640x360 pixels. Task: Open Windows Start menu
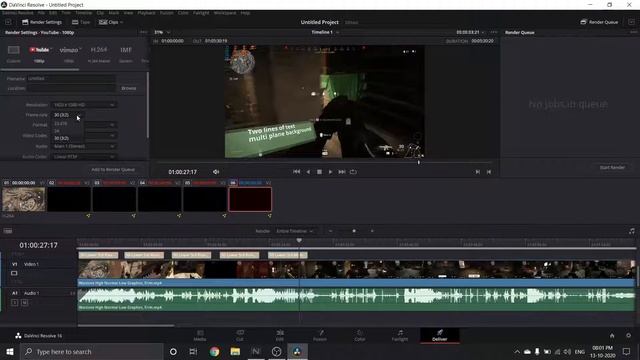[x=9, y=351]
